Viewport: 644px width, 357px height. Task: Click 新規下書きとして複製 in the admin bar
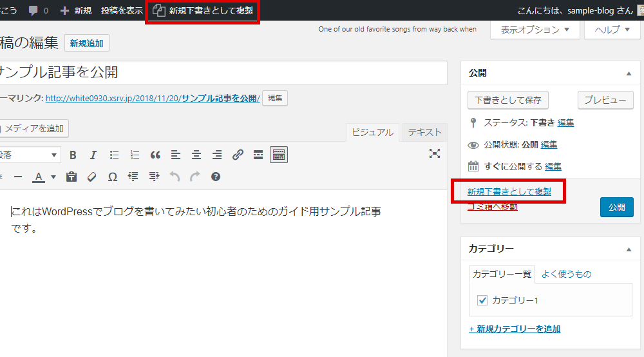coord(203,11)
